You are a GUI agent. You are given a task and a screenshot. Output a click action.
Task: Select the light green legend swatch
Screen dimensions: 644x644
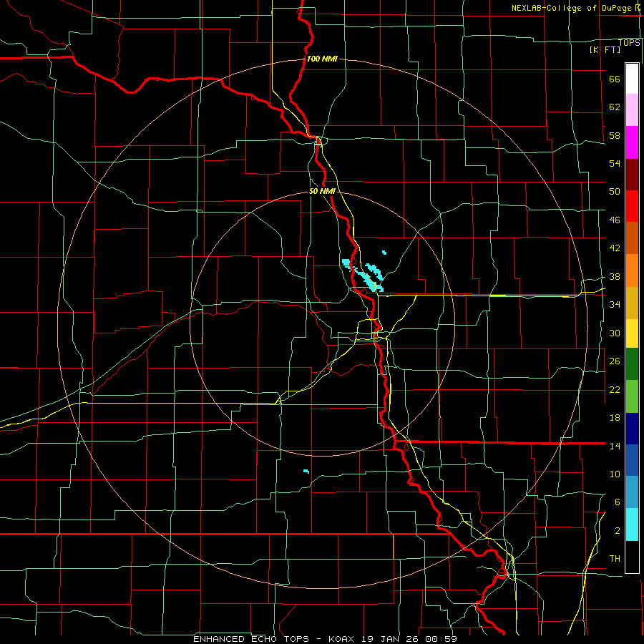point(632,396)
